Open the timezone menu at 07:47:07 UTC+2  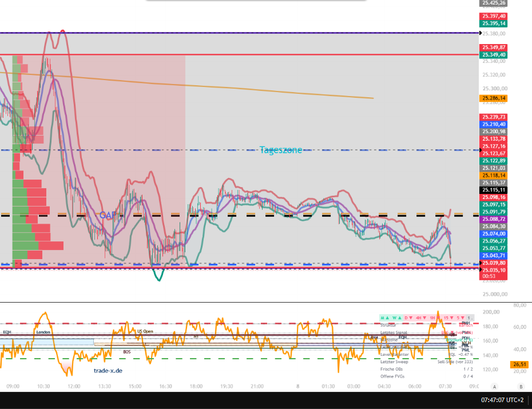click(502, 400)
